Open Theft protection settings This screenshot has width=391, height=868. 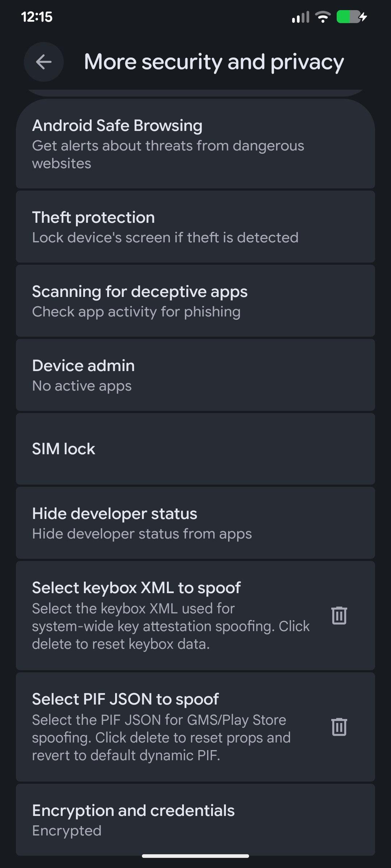[x=195, y=227]
